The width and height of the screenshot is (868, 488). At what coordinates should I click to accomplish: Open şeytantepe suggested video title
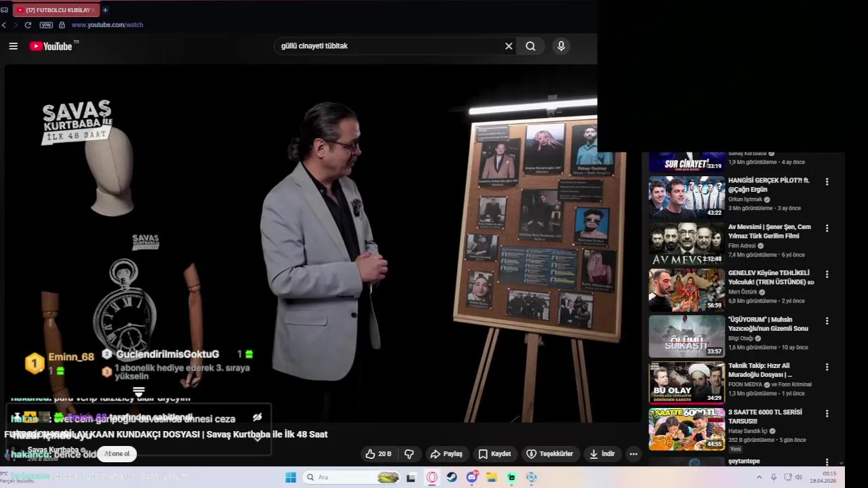click(744, 462)
